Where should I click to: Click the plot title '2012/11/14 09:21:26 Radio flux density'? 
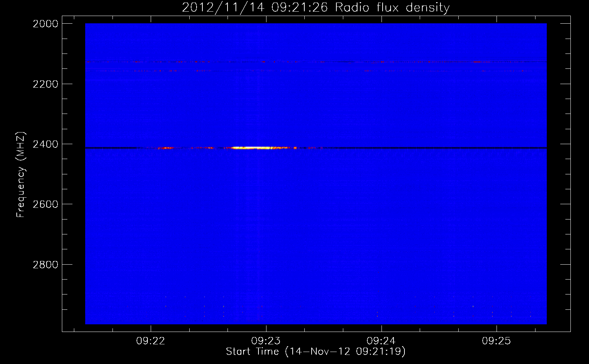tap(316, 7)
